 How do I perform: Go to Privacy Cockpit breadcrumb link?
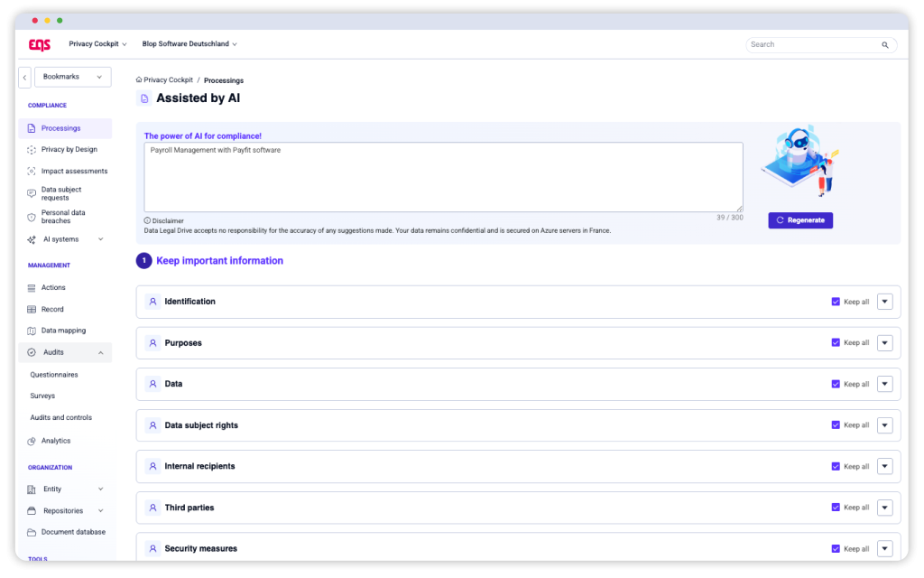tap(168, 80)
